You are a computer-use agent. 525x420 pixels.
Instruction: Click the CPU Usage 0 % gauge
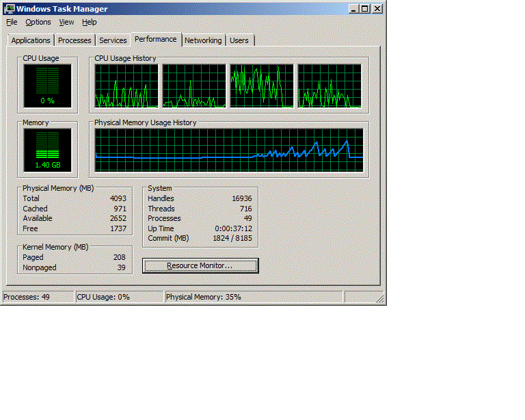coord(48,86)
